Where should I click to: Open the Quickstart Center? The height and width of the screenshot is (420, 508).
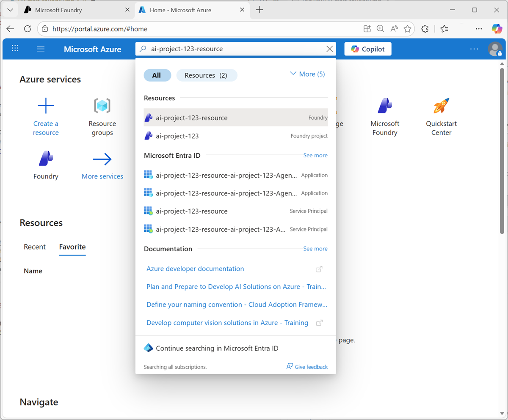441,118
